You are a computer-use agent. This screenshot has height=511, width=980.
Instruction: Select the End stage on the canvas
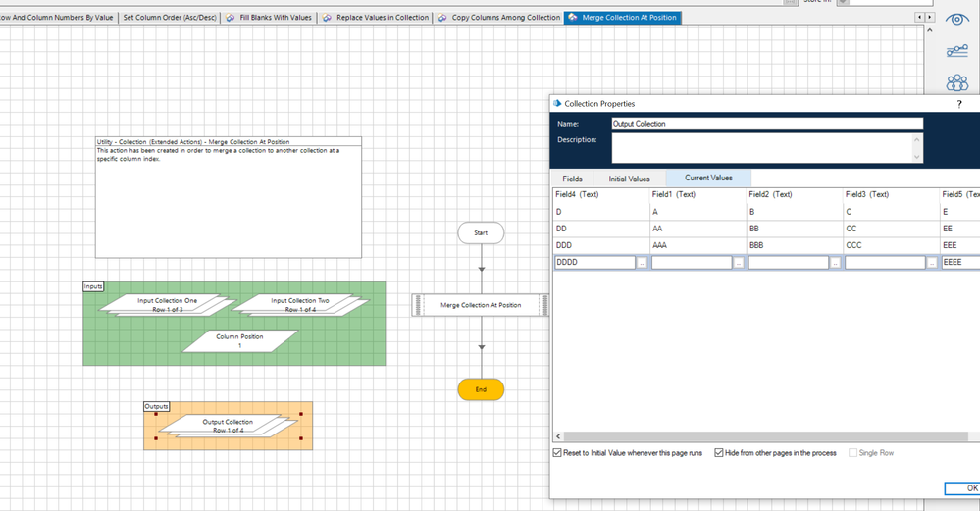pos(481,389)
